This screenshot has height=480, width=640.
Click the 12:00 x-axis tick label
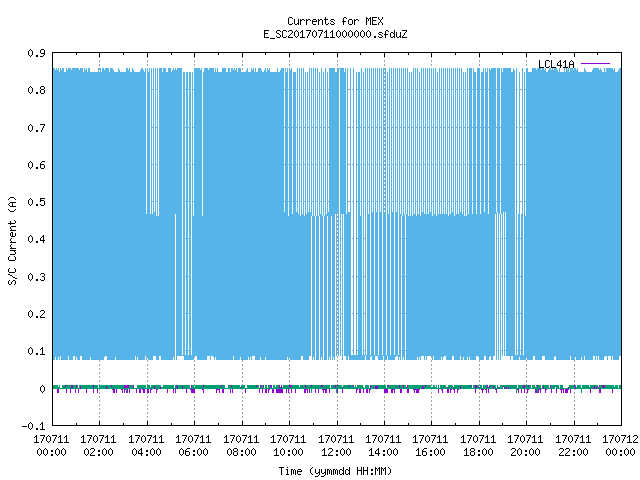click(x=336, y=452)
